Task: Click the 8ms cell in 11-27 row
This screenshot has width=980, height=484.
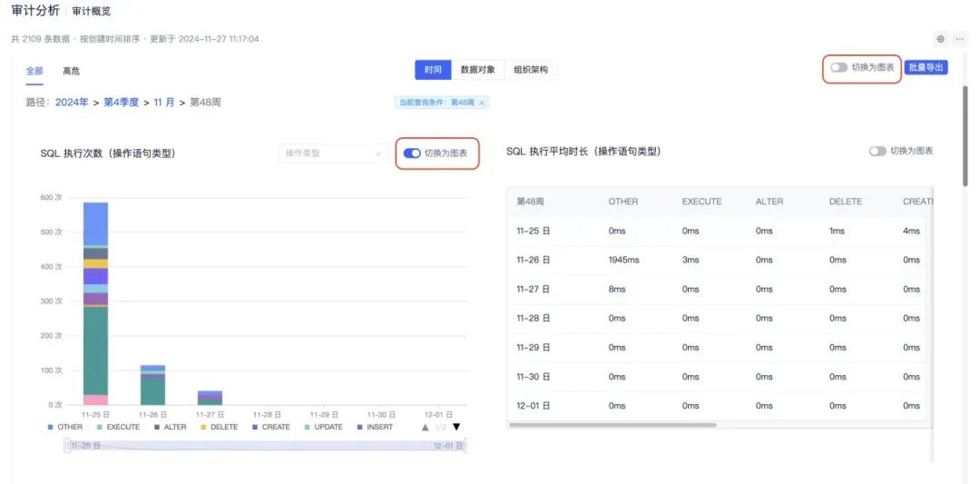Action: (617, 290)
